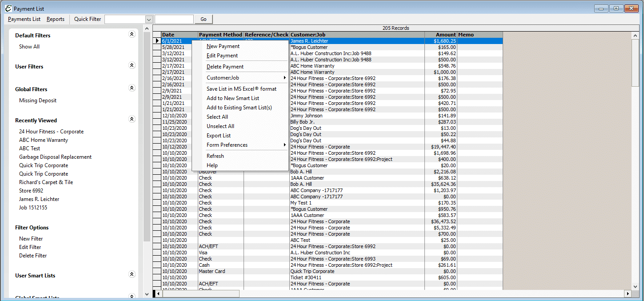This screenshot has width=644, height=301.
Task: Click the sidebar scrollbar up arrow
Action: (x=147, y=28)
